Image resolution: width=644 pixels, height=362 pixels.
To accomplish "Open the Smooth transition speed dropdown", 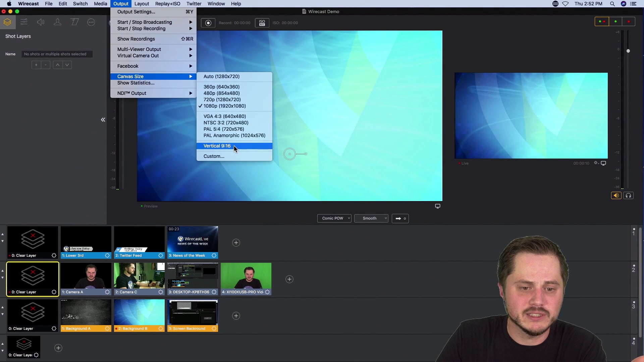I will point(371,218).
